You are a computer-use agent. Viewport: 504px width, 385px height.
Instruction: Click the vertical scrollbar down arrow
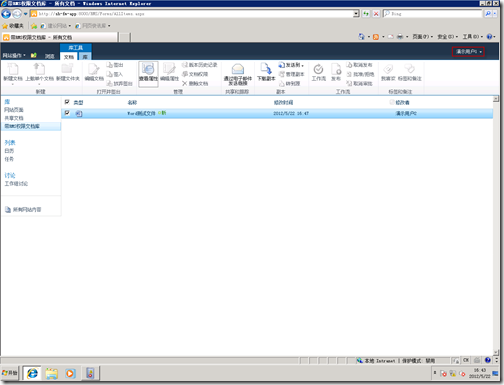(496, 352)
